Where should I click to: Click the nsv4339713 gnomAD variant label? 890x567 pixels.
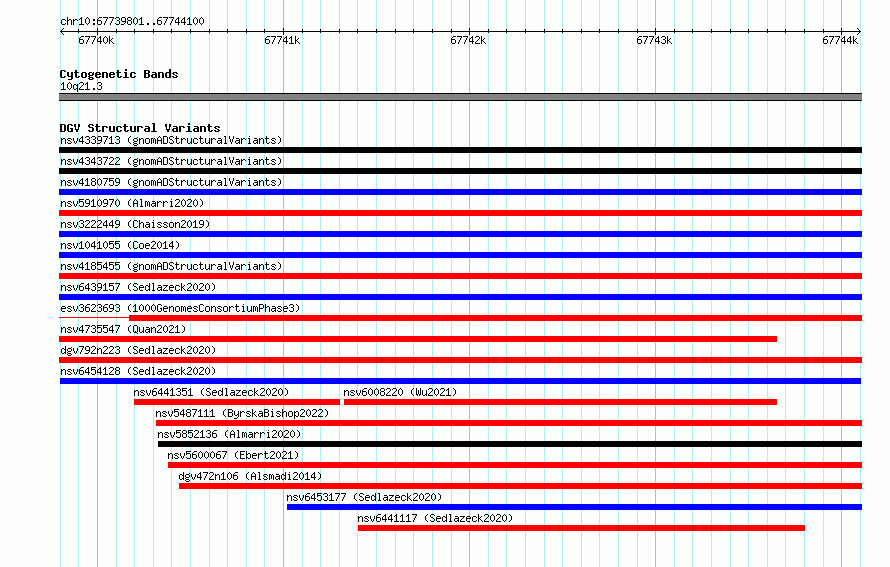(x=171, y=140)
